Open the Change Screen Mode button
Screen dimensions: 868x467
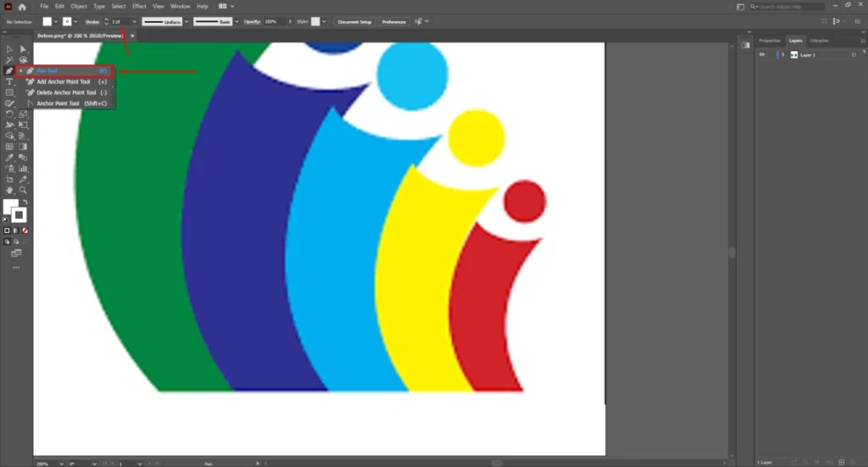[16, 253]
